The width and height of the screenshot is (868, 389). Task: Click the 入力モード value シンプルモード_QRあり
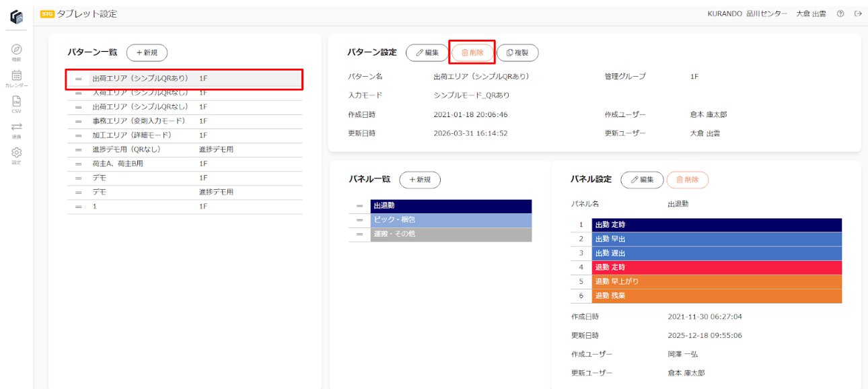(472, 96)
